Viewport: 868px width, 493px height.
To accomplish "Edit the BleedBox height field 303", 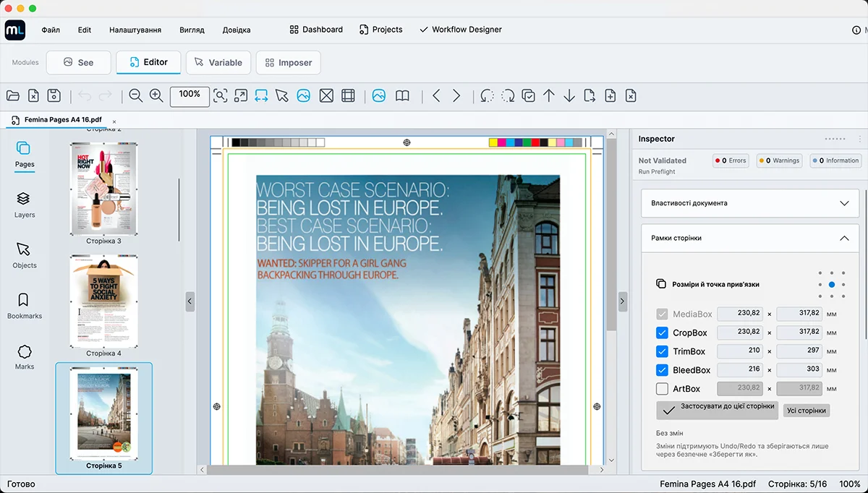I will pyautogui.click(x=799, y=370).
